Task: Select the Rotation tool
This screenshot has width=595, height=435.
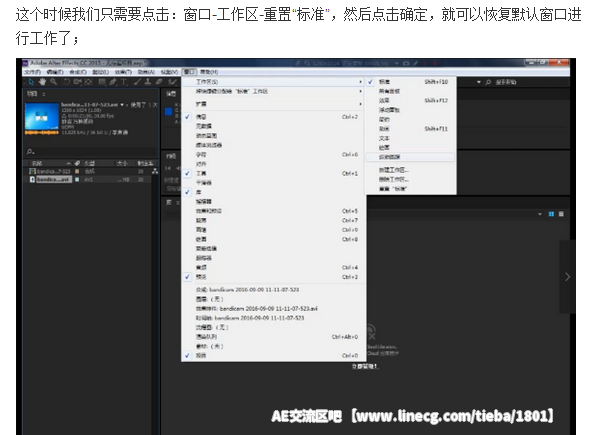Action: (67, 82)
